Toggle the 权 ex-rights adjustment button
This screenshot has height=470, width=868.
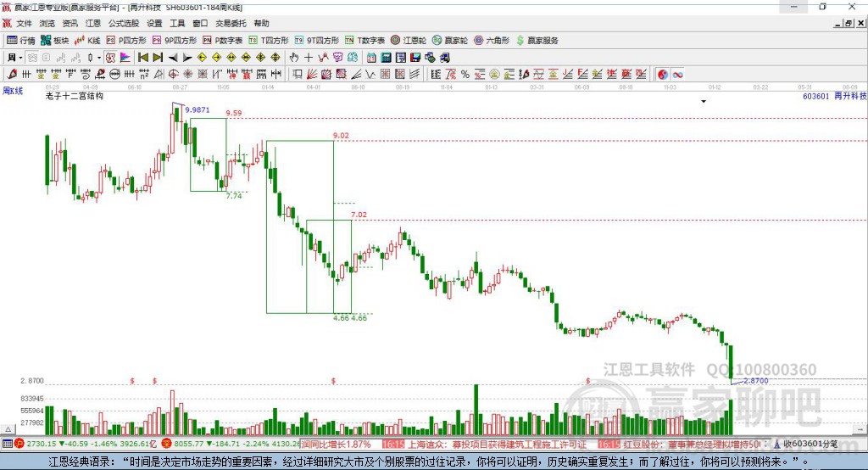111,58
